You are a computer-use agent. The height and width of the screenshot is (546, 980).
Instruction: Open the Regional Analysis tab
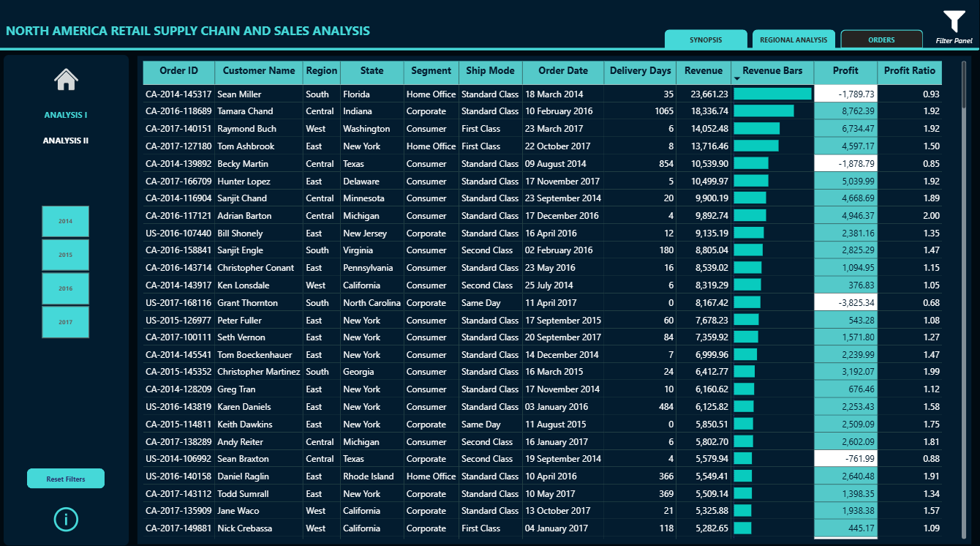[x=794, y=40]
